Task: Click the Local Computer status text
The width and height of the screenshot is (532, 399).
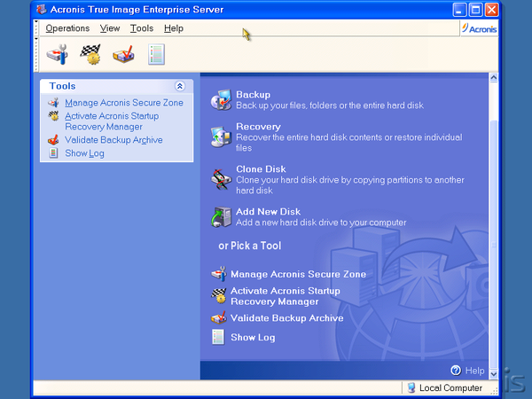Action: [450, 387]
